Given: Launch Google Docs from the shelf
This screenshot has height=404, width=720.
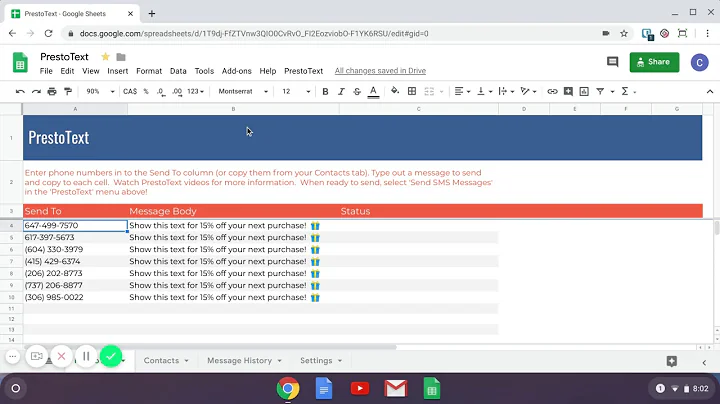Looking at the screenshot, I should (324, 388).
